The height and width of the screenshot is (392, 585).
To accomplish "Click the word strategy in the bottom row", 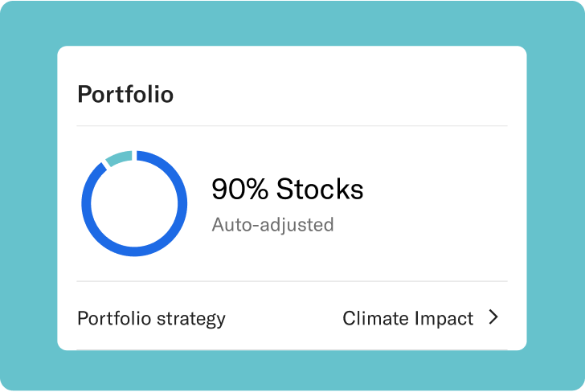I will tap(191, 318).
